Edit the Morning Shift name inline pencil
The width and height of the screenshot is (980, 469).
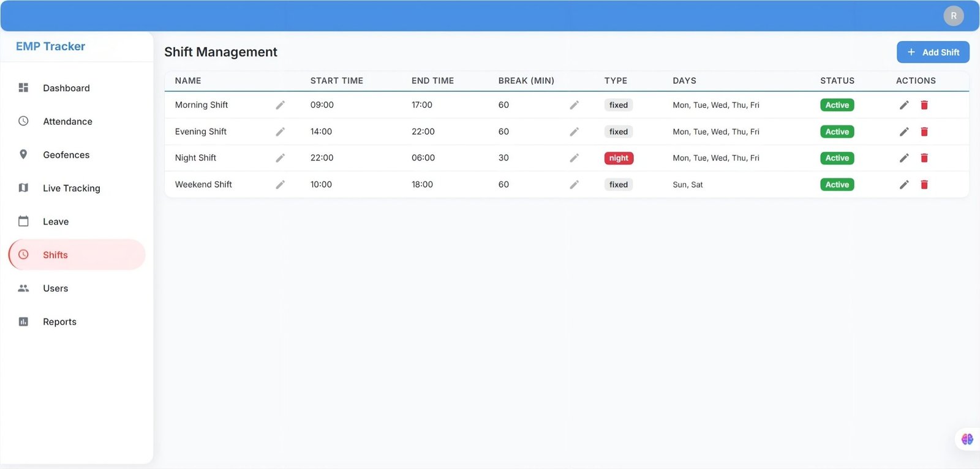point(280,105)
